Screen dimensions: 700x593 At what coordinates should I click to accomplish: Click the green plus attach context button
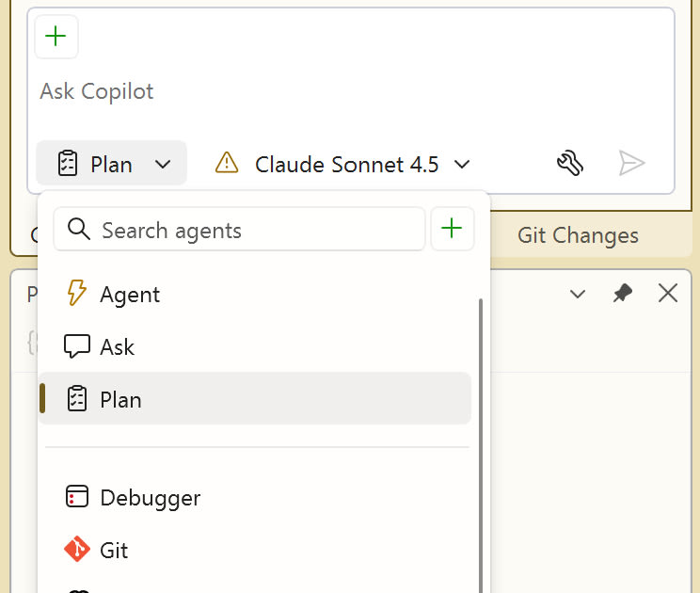pos(56,36)
